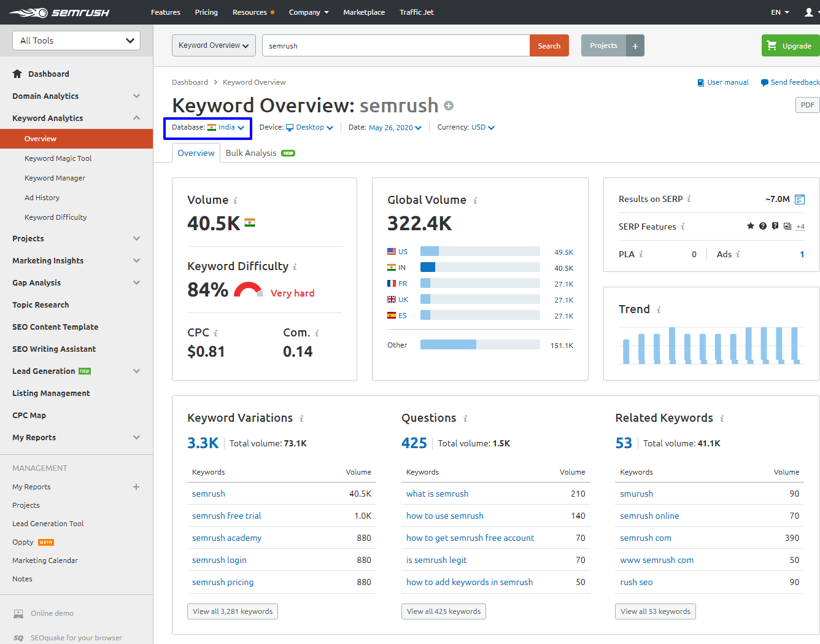
Task: Click the Keyword Variations info icon
Action: click(301, 419)
